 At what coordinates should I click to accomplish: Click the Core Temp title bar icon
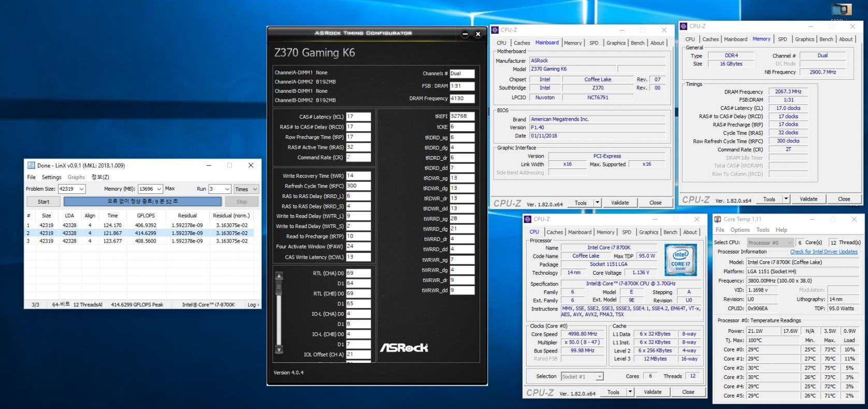[x=718, y=219]
